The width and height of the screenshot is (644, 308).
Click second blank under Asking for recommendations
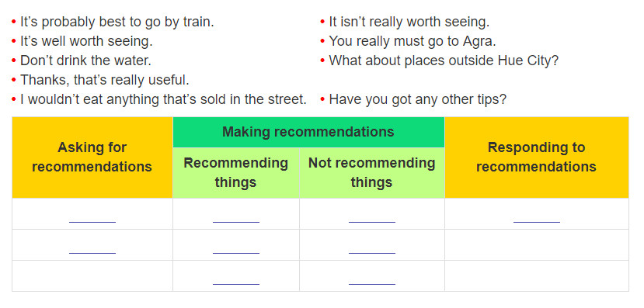pyautogui.click(x=92, y=248)
